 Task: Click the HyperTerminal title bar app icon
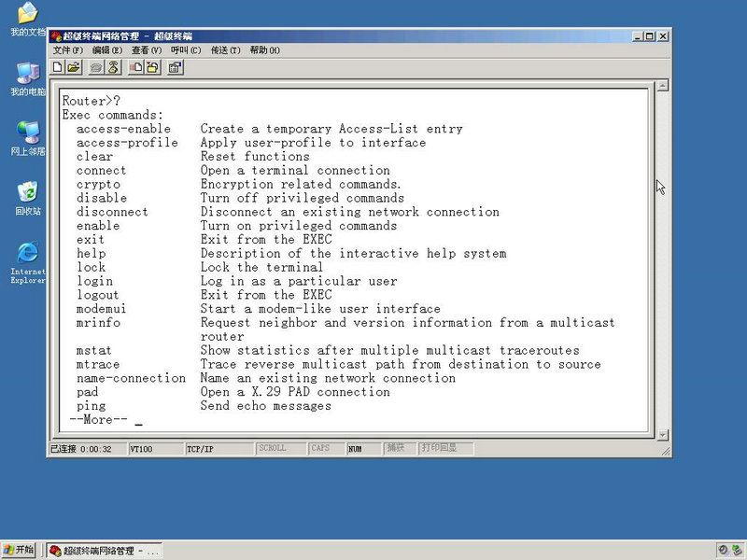57,36
